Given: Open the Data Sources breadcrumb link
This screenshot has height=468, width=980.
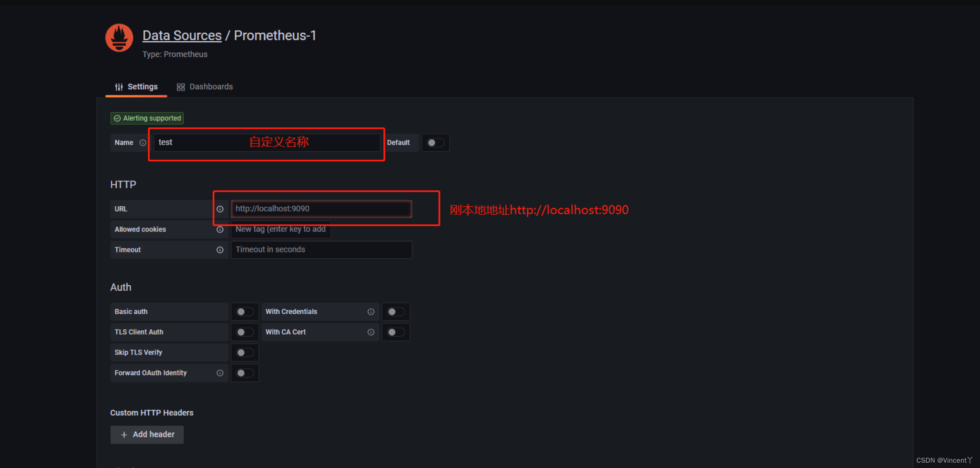Looking at the screenshot, I should point(182,35).
